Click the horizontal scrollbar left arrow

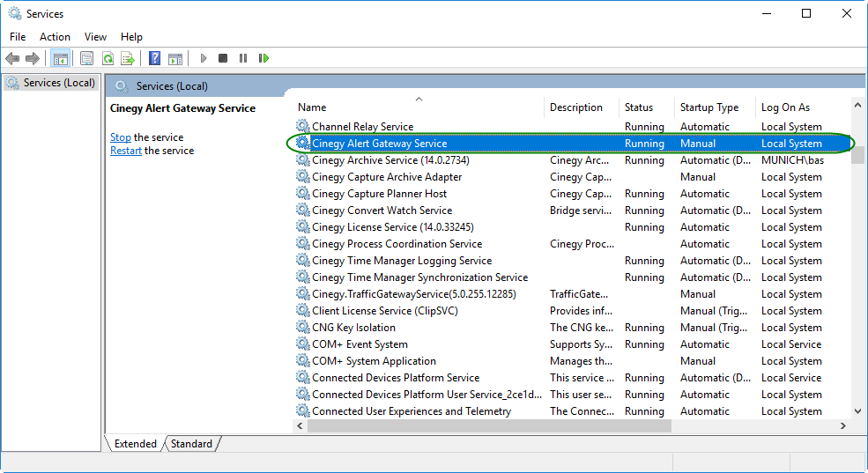click(x=300, y=425)
